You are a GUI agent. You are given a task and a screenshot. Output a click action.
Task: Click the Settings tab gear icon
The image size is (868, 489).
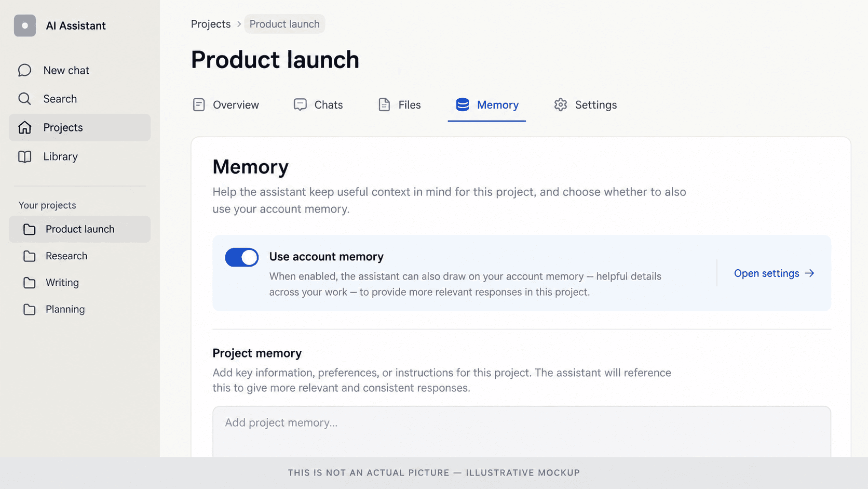coord(561,104)
